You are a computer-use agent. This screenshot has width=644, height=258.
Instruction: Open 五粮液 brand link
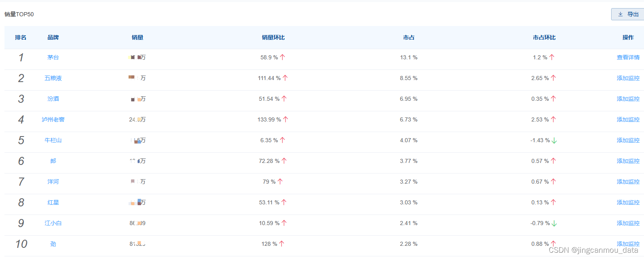pyautogui.click(x=53, y=78)
